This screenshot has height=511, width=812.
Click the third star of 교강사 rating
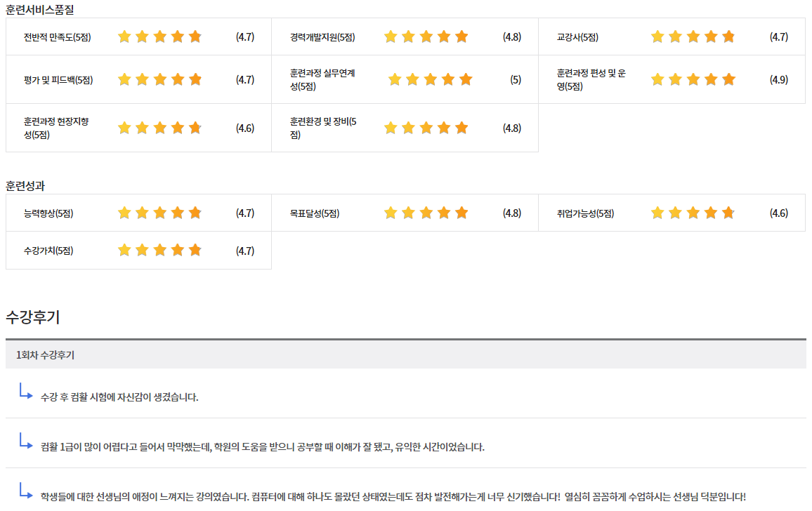(693, 37)
